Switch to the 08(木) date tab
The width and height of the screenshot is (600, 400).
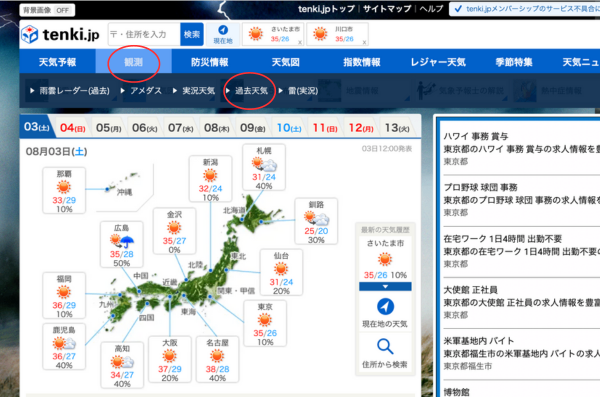click(217, 127)
